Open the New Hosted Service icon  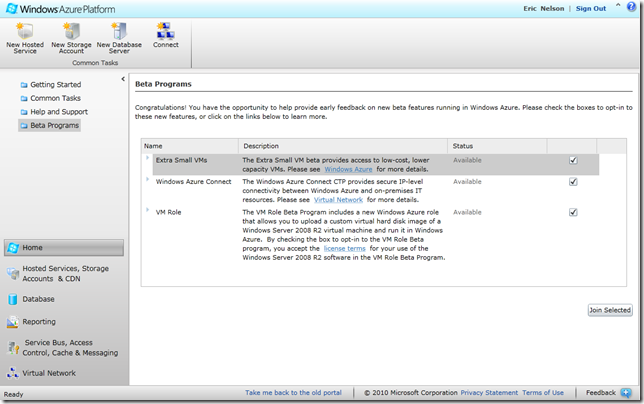tap(25, 31)
